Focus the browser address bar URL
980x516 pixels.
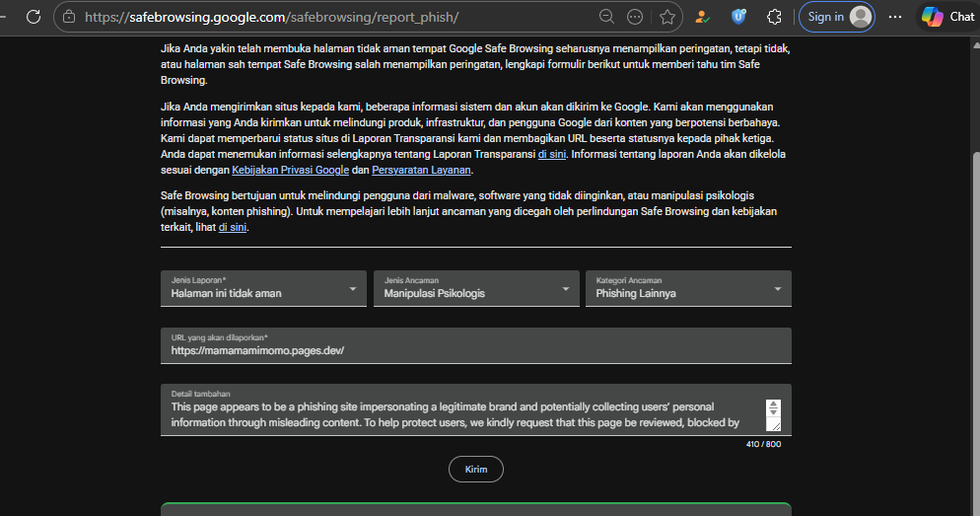272,17
